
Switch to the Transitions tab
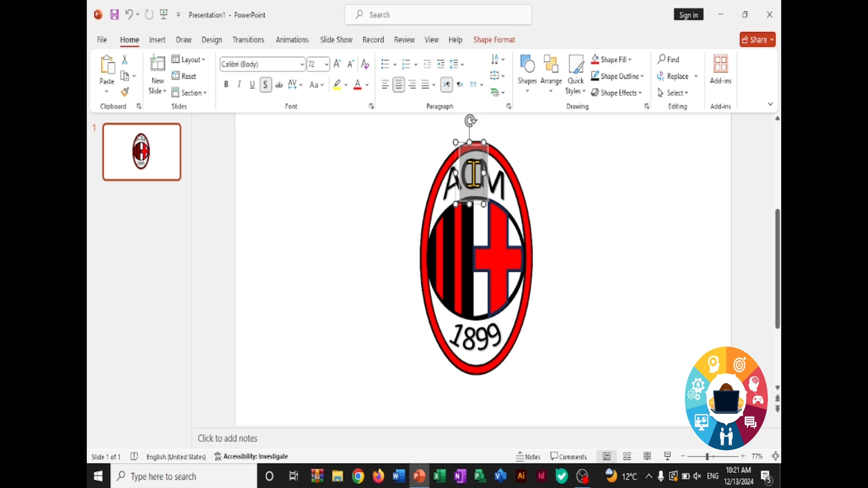[x=248, y=40]
